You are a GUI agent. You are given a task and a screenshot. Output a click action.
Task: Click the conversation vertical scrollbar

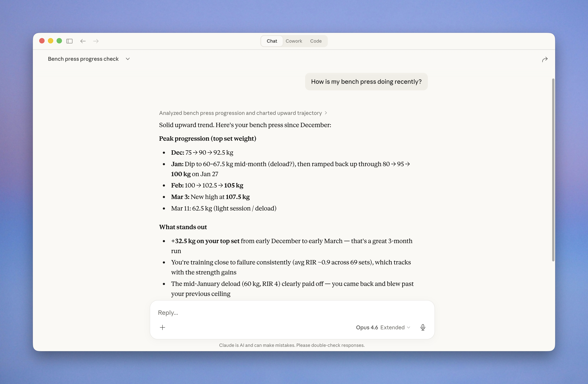tap(553, 170)
